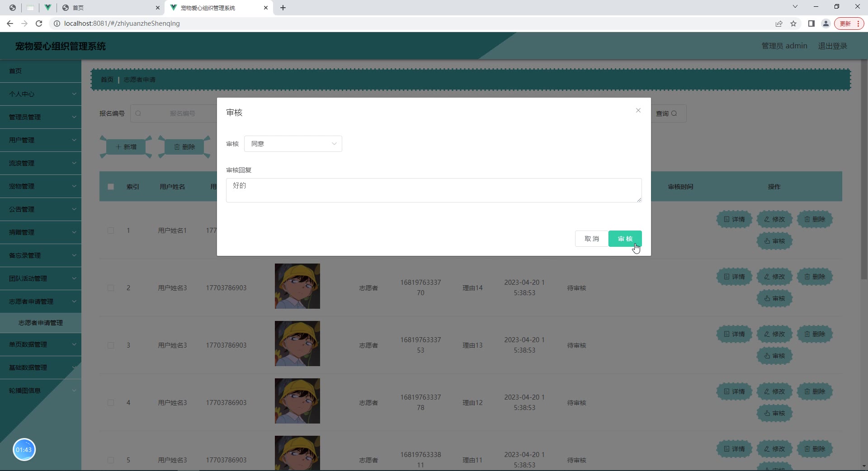
Task: Check the row 4 checkbox
Action: [x=111, y=403]
